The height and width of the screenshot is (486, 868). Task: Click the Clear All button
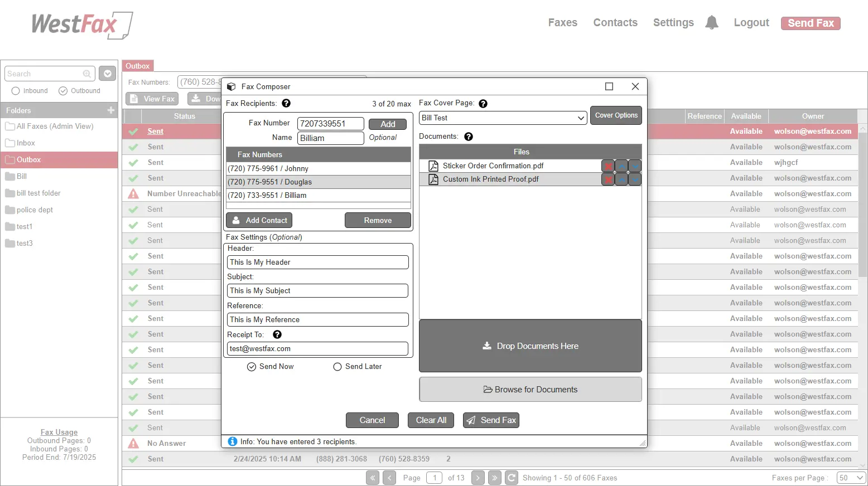431,420
